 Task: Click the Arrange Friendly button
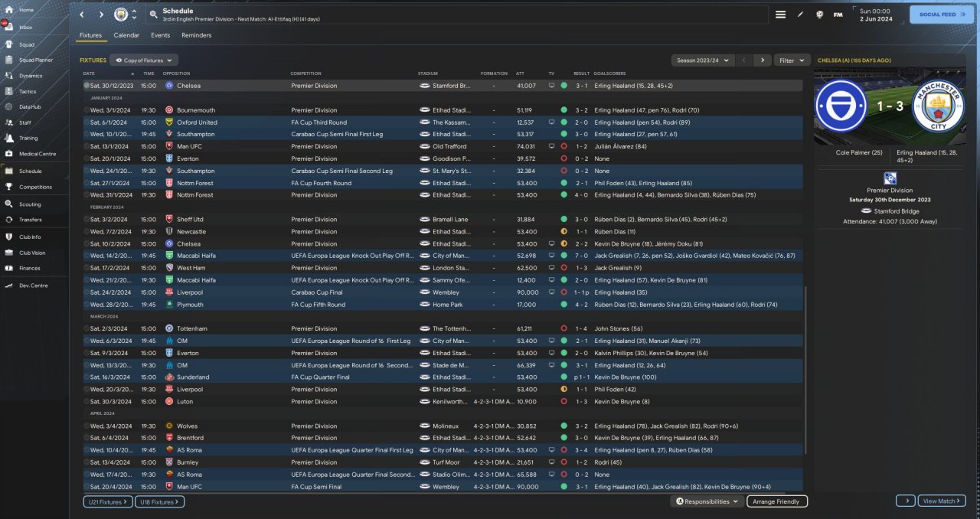776,501
